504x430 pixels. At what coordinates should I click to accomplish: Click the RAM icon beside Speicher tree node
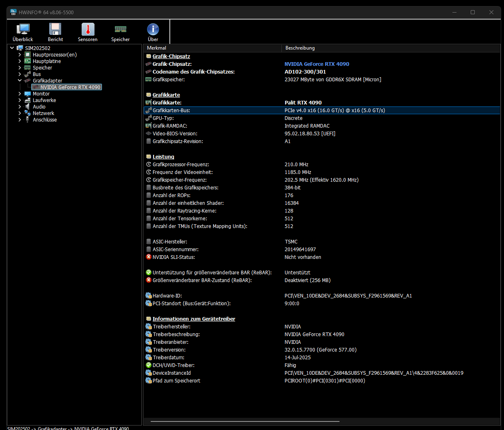point(28,67)
